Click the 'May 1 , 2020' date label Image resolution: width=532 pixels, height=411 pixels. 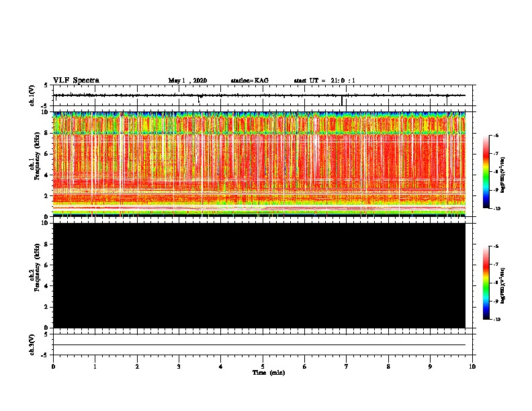tap(187, 81)
